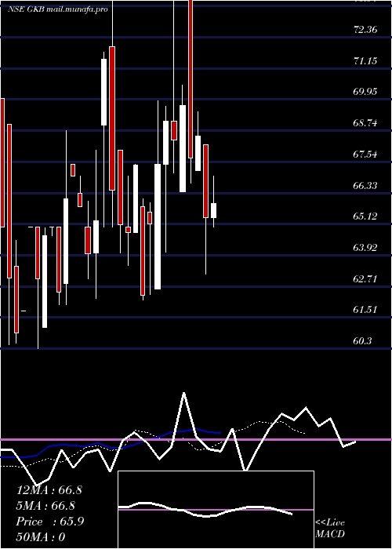Image resolution: width=392 pixels, height=549 pixels.
Task: Click the 69.95 price axis label
Action: click(x=365, y=92)
